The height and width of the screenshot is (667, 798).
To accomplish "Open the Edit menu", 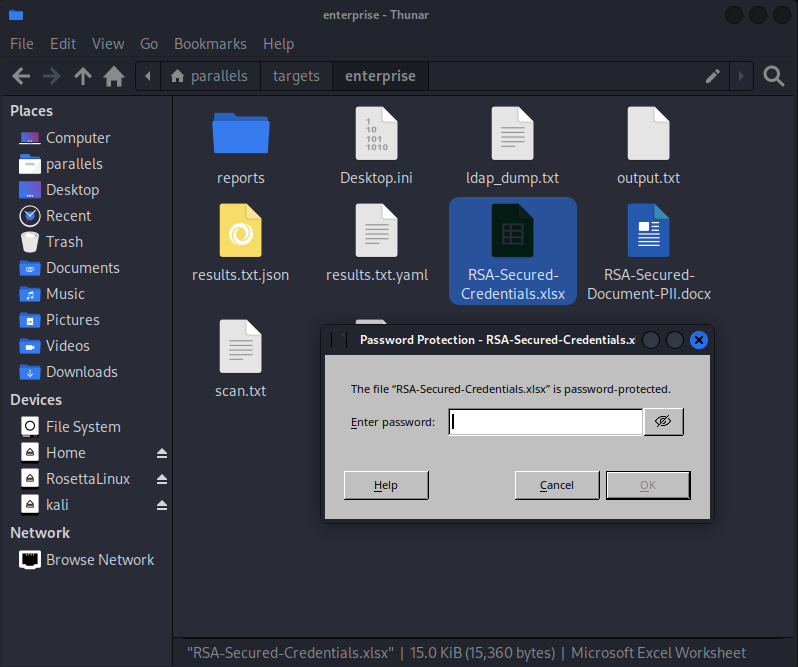I will pos(63,44).
